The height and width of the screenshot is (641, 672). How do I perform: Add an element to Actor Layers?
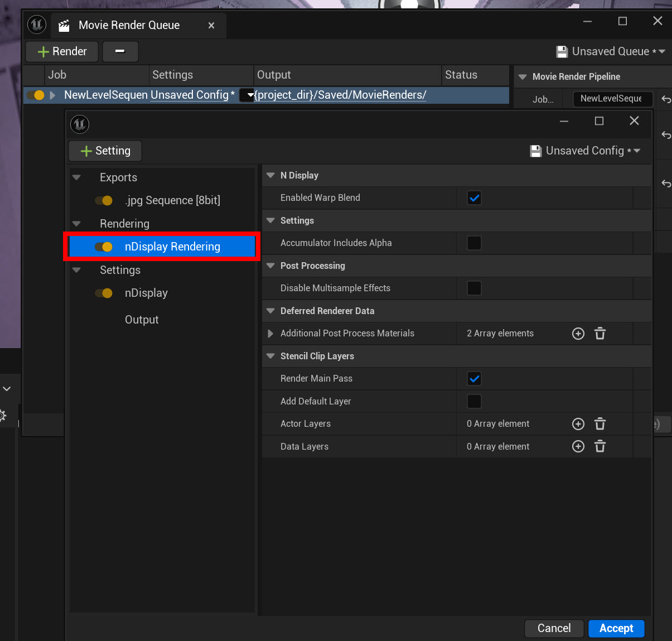pos(578,424)
